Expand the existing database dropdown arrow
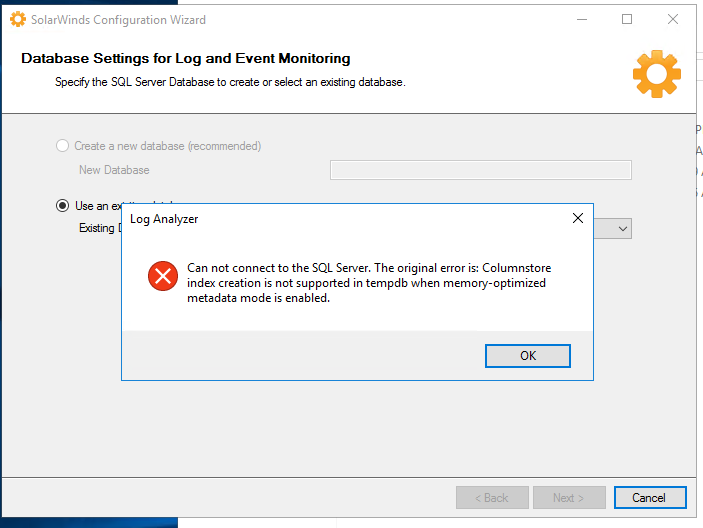 coord(622,229)
